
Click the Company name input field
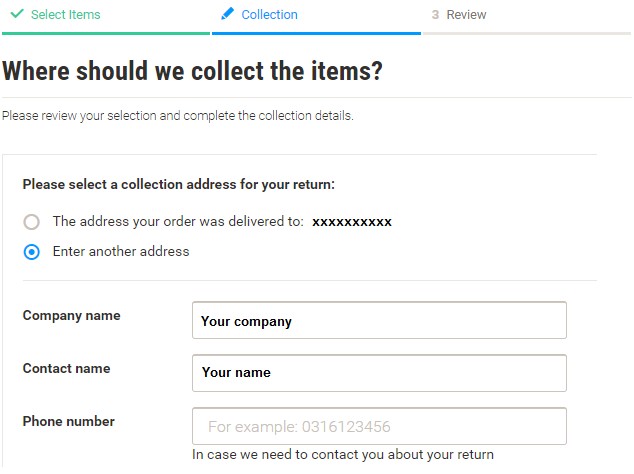click(x=379, y=320)
